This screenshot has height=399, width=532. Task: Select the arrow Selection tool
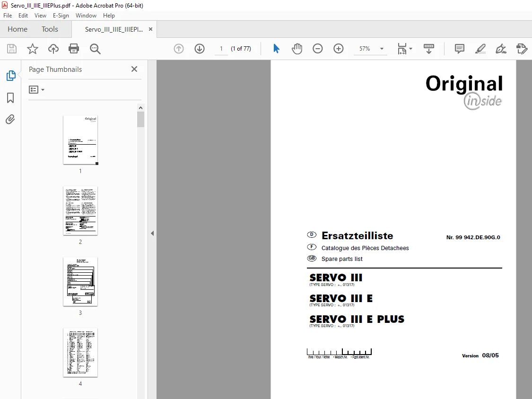pos(276,49)
